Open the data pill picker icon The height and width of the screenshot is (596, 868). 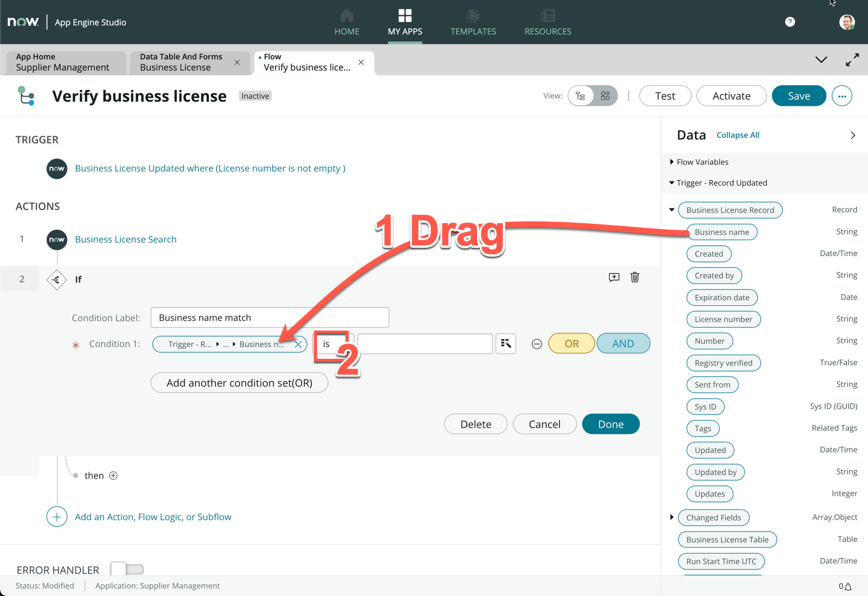pyautogui.click(x=505, y=344)
